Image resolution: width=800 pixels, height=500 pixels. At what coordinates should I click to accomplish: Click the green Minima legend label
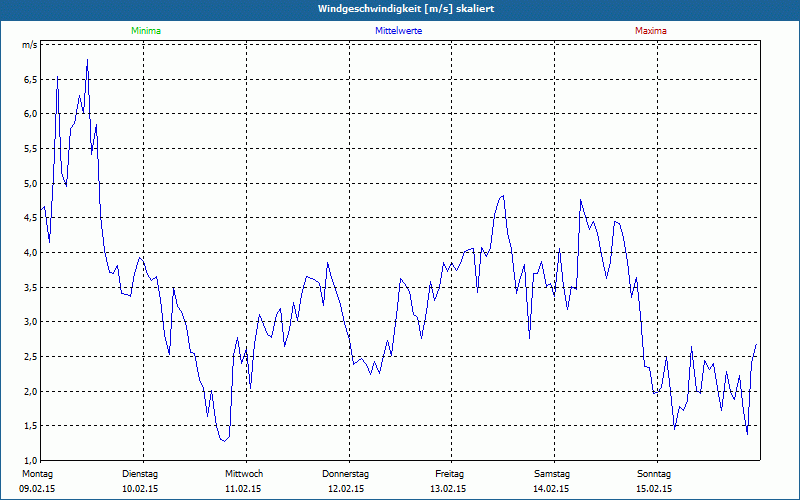click(x=146, y=31)
